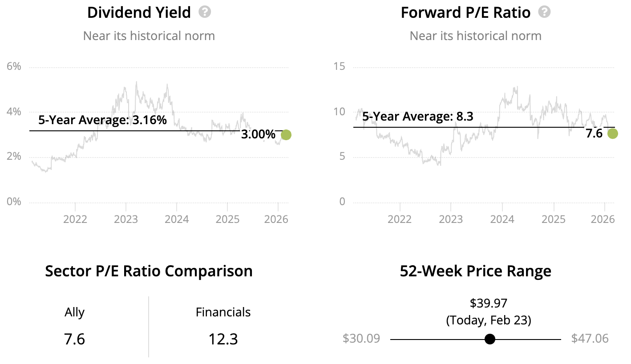This screenshot has height=364, width=631.
Task: Select the 5-Year Average: 3.16% label
Action: click(x=102, y=120)
